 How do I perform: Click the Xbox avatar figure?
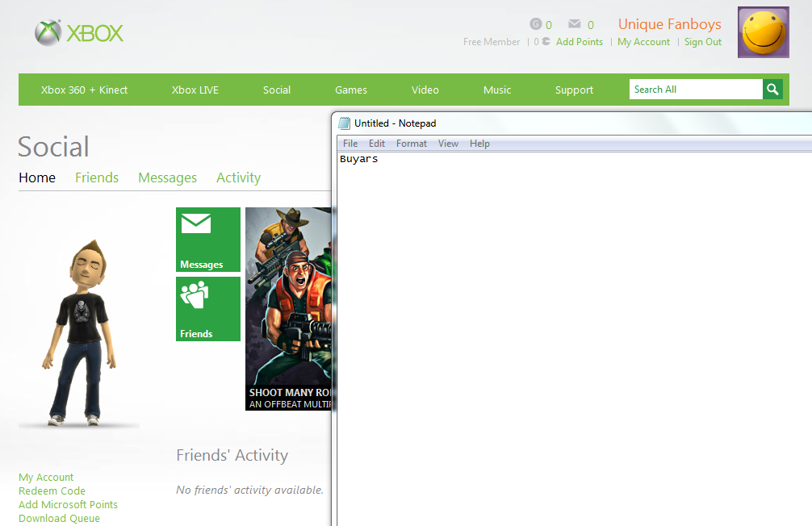coord(79,332)
